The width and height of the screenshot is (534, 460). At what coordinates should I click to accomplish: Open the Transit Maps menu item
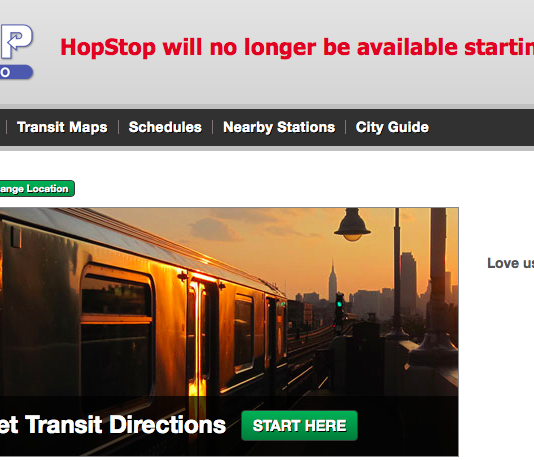coord(62,127)
